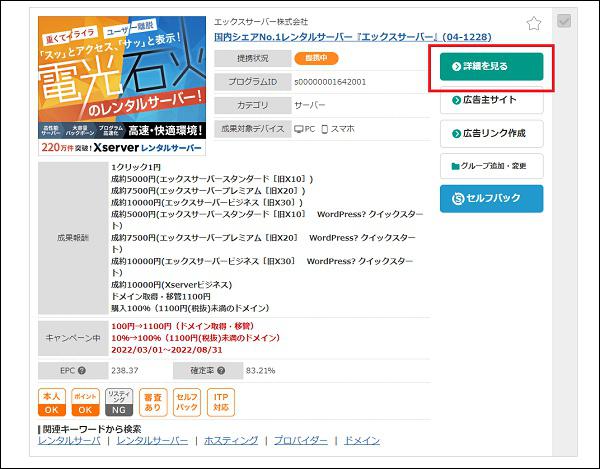This screenshot has width=600, height=469.
Task: Click the 本人OK badge
Action: pos(52,402)
